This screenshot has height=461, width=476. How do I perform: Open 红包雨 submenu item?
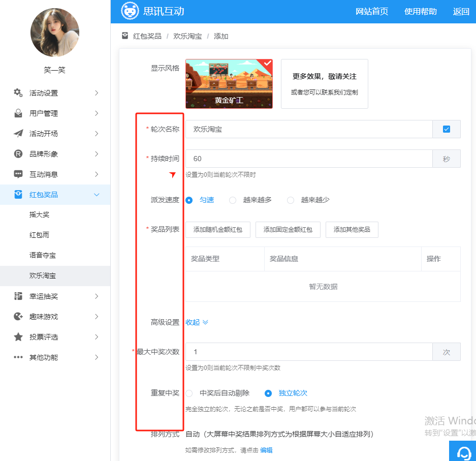point(55,235)
